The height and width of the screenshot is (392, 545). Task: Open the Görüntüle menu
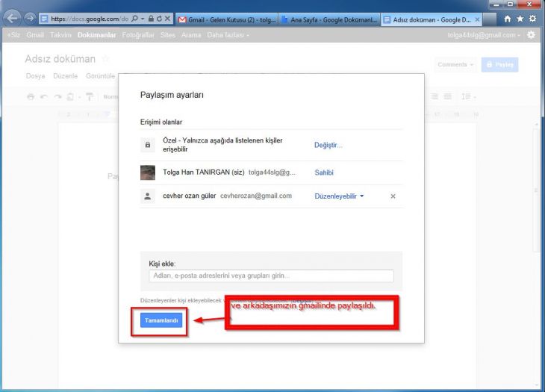click(x=101, y=76)
